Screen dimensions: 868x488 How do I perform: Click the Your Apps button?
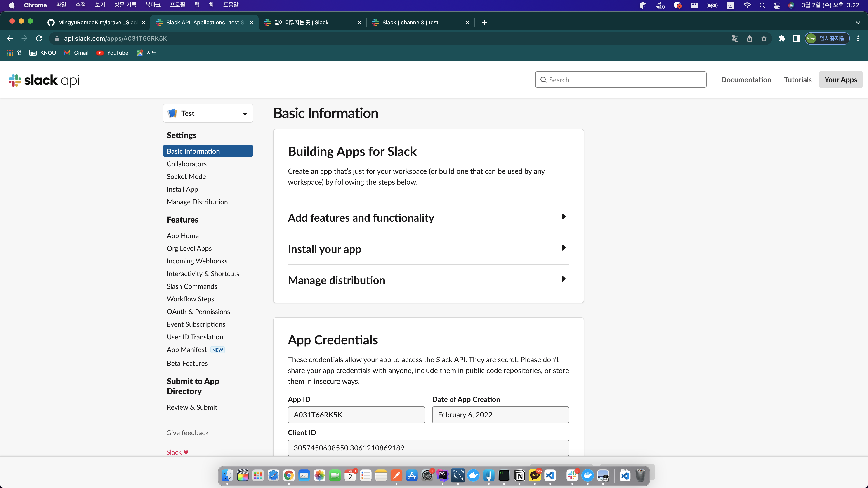click(x=840, y=80)
